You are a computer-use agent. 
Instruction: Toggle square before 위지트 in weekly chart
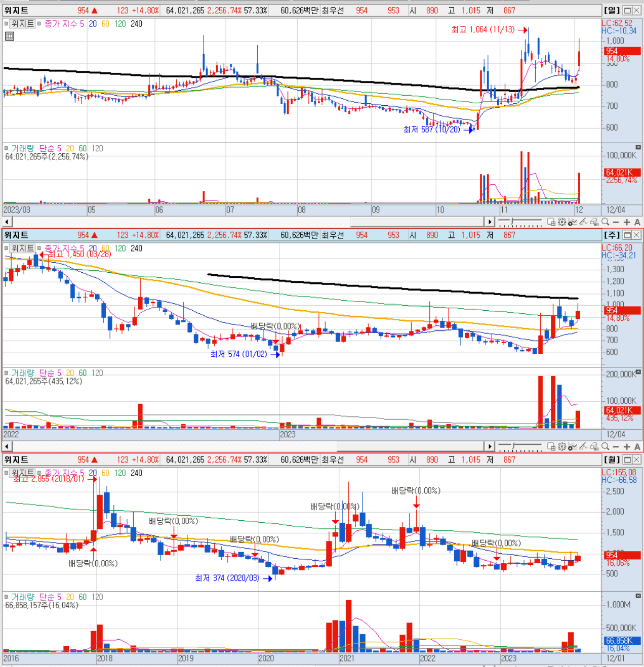pos(7,248)
